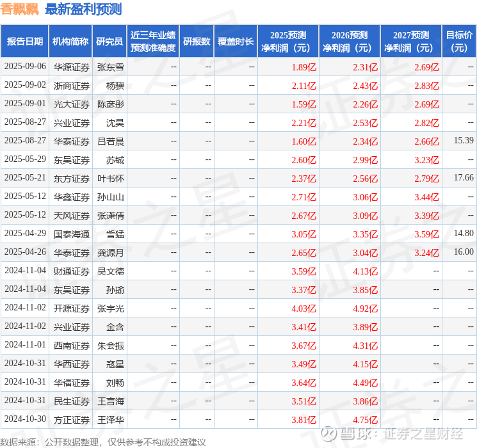Click institution 天风证券
The height and width of the screenshot is (448, 477).
click(x=72, y=216)
